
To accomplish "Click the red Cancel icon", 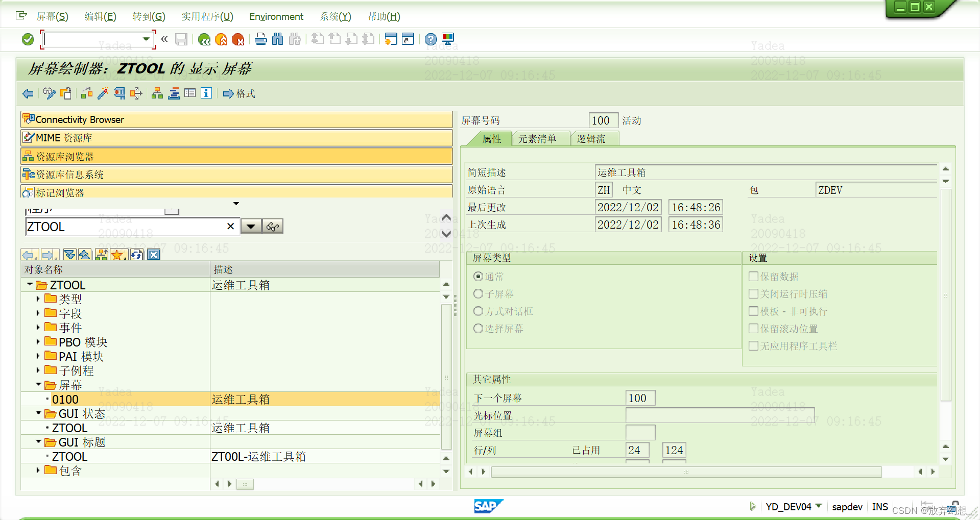I will pyautogui.click(x=238, y=39).
